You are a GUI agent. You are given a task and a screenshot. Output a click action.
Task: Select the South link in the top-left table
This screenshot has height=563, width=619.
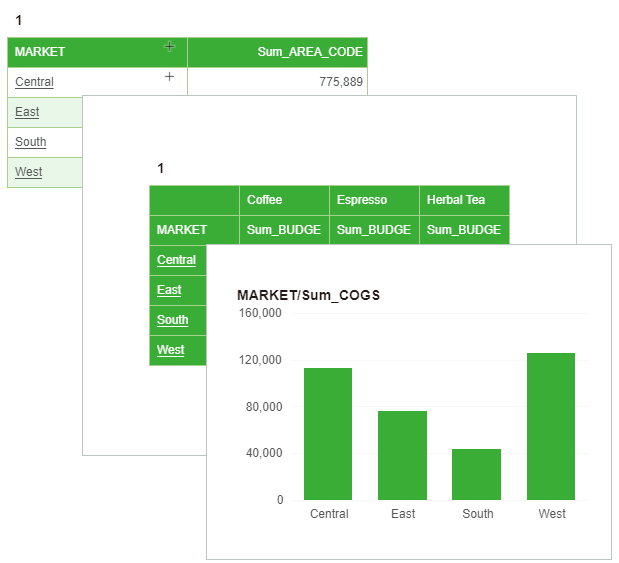point(31,142)
